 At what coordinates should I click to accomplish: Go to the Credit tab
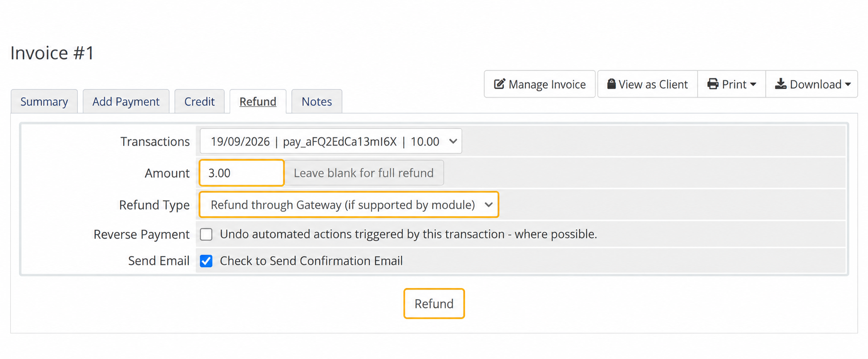point(199,102)
